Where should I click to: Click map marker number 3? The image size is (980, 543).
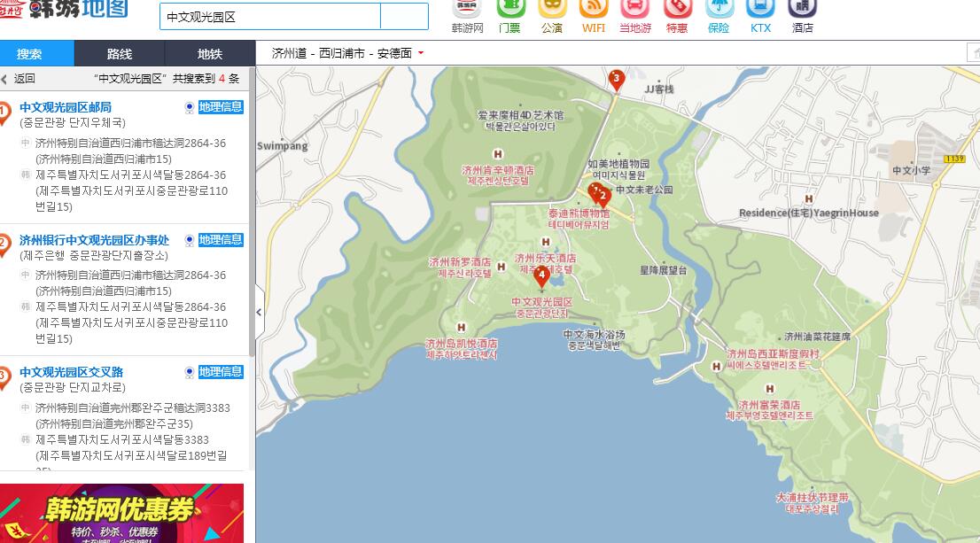point(616,80)
